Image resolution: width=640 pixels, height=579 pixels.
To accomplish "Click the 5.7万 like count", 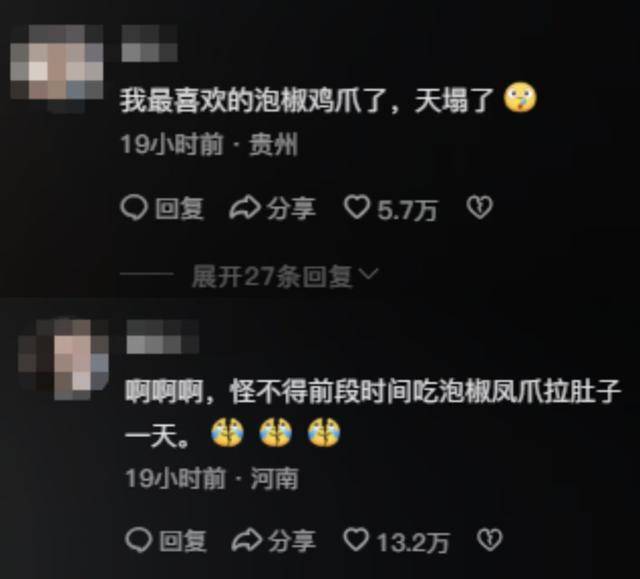I will point(407,210).
